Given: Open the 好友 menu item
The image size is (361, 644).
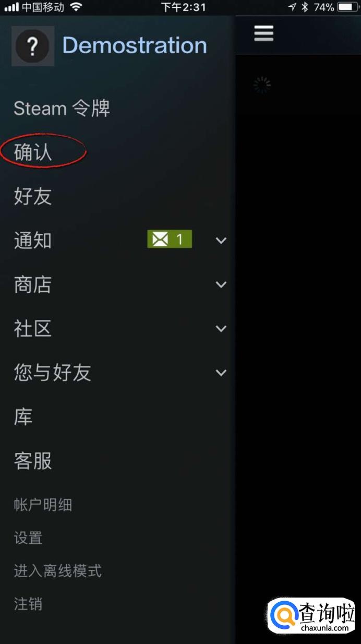Looking at the screenshot, I should (x=33, y=197).
